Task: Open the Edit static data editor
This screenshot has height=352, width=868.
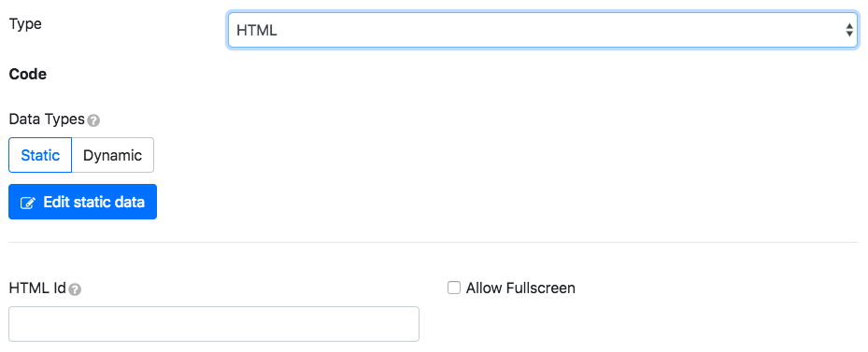Action: click(x=82, y=202)
